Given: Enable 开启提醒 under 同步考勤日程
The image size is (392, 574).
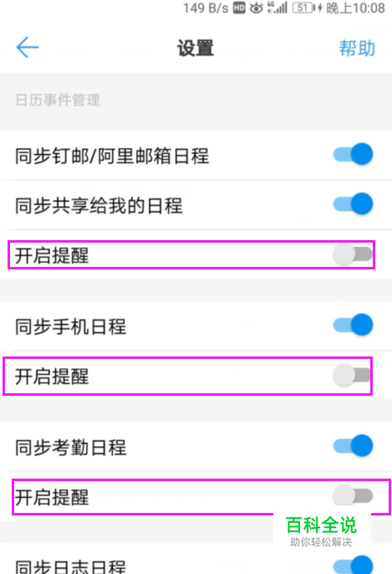Looking at the screenshot, I should pos(353,496).
